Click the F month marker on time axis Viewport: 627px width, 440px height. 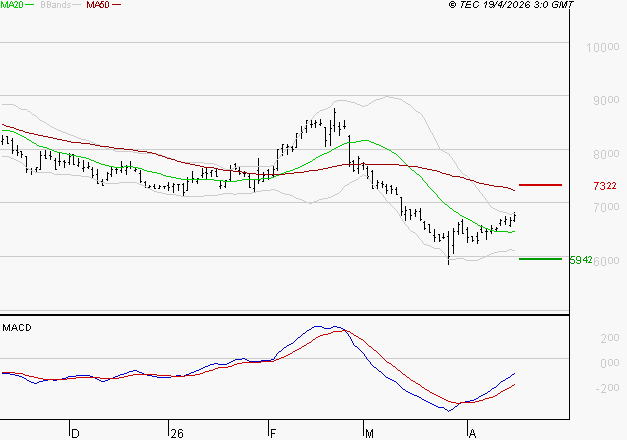pos(273,433)
